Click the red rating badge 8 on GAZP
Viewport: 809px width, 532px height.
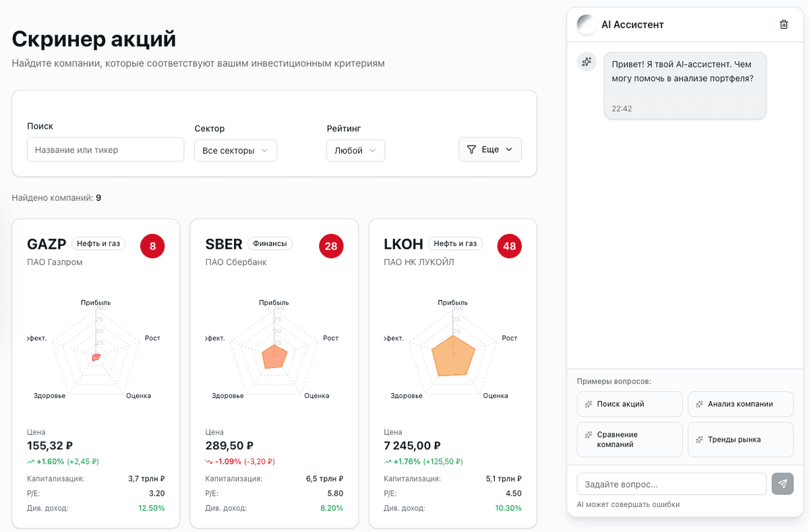152,246
